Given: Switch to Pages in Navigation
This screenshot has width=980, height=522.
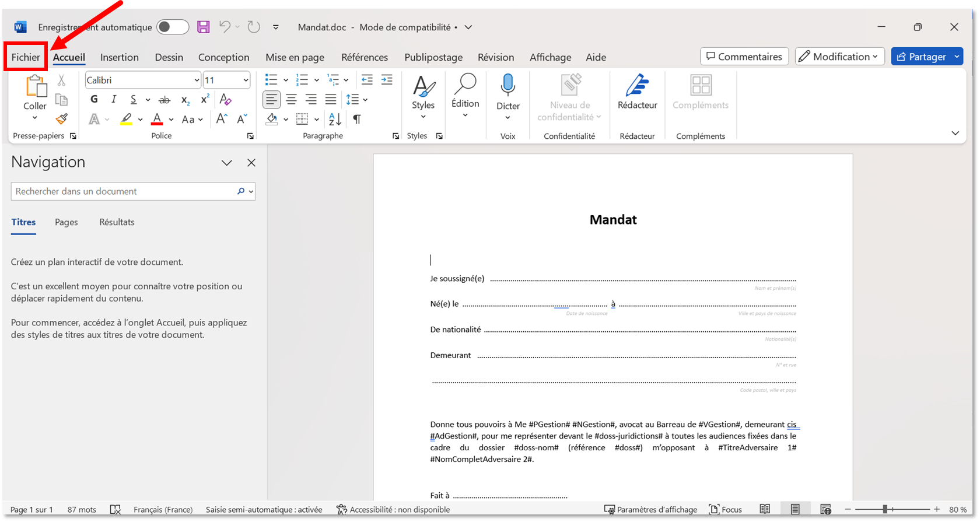Looking at the screenshot, I should pyautogui.click(x=66, y=222).
